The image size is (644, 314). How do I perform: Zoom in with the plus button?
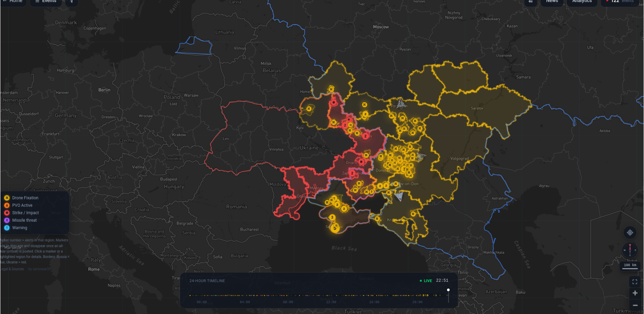[x=635, y=293]
